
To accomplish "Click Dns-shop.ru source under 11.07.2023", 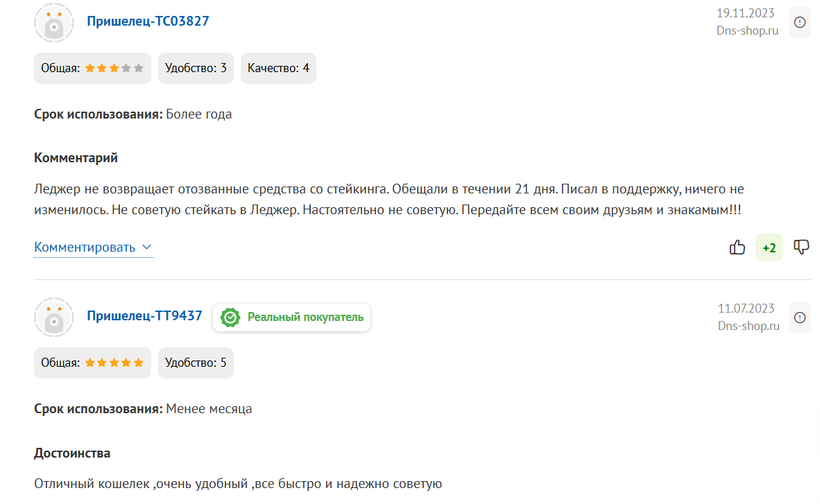I will click(x=749, y=326).
